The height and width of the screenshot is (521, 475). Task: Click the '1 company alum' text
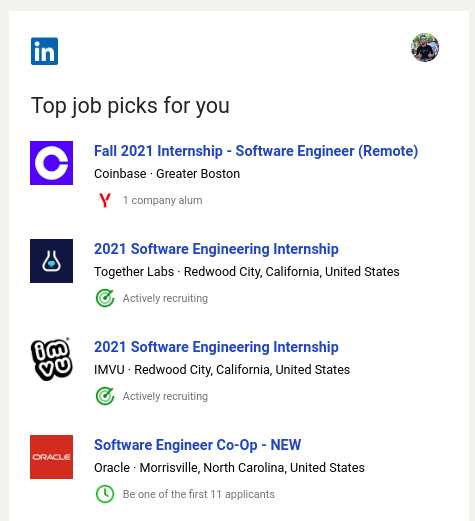pyautogui.click(x=162, y=200)
